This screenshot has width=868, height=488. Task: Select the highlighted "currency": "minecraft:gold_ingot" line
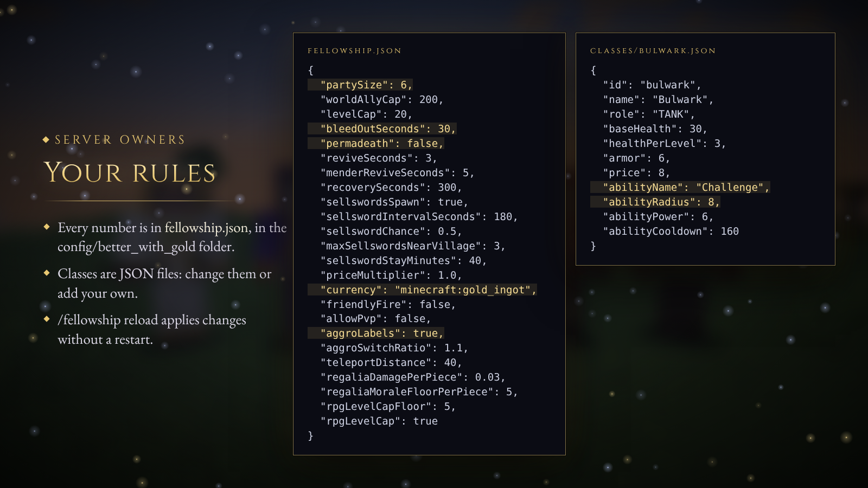(423, 290)
